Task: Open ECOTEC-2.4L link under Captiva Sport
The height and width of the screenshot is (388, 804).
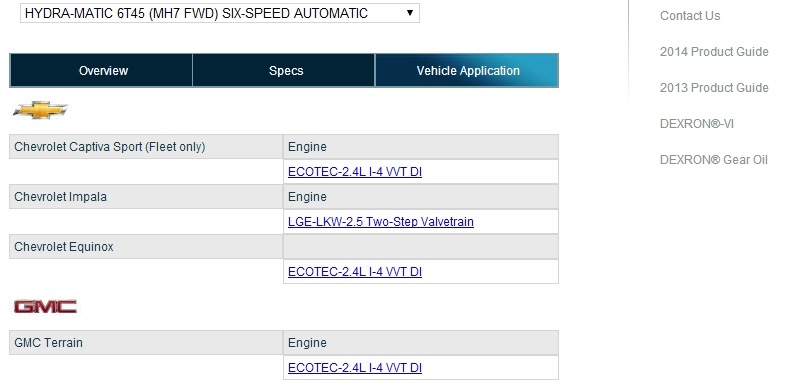Action: click(x=355, y=172)
